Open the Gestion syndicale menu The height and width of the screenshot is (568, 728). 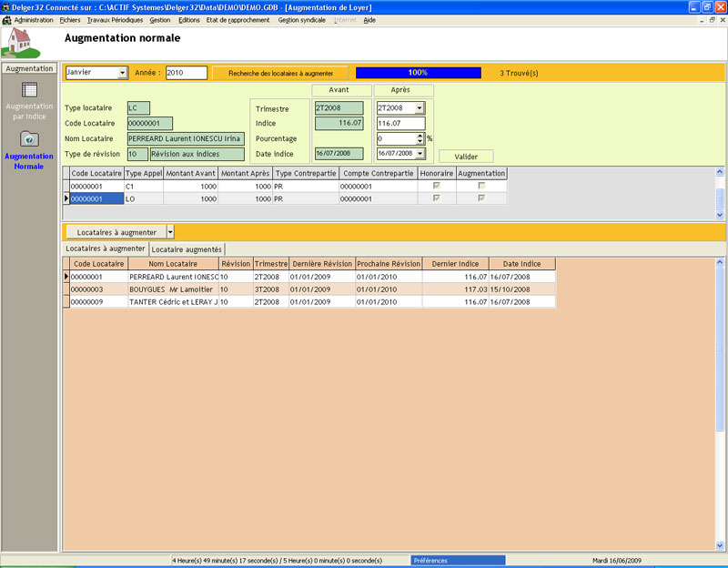click(x=301, y=19)
